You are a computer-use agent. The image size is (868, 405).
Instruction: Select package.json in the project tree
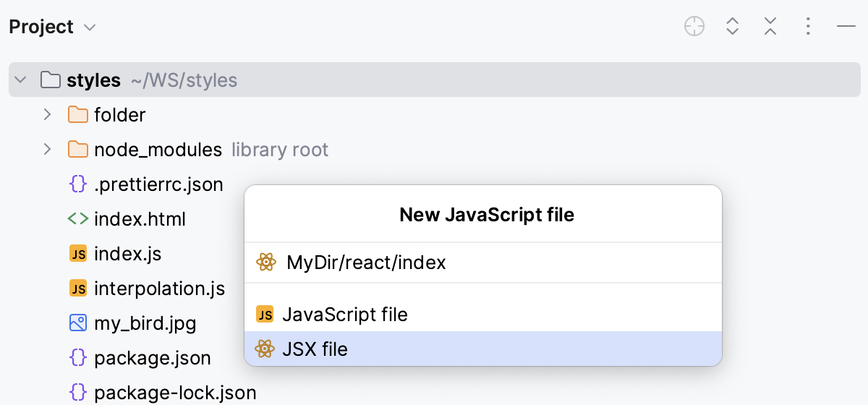(x=152, y=358)
